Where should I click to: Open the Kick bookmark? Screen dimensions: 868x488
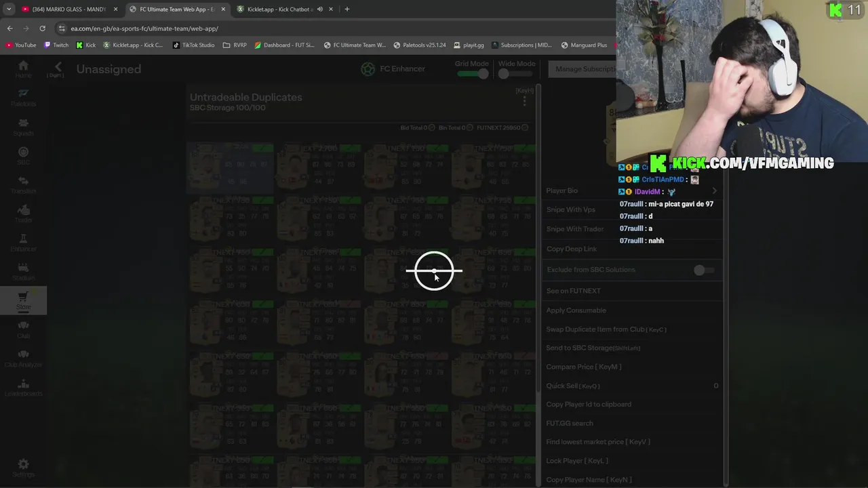coord(85,45)
